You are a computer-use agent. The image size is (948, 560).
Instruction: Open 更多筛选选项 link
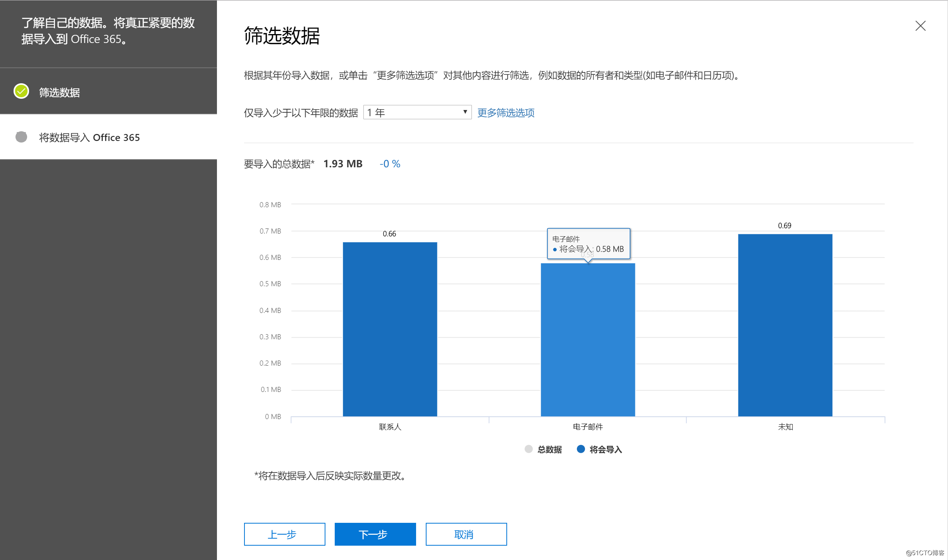506,113
